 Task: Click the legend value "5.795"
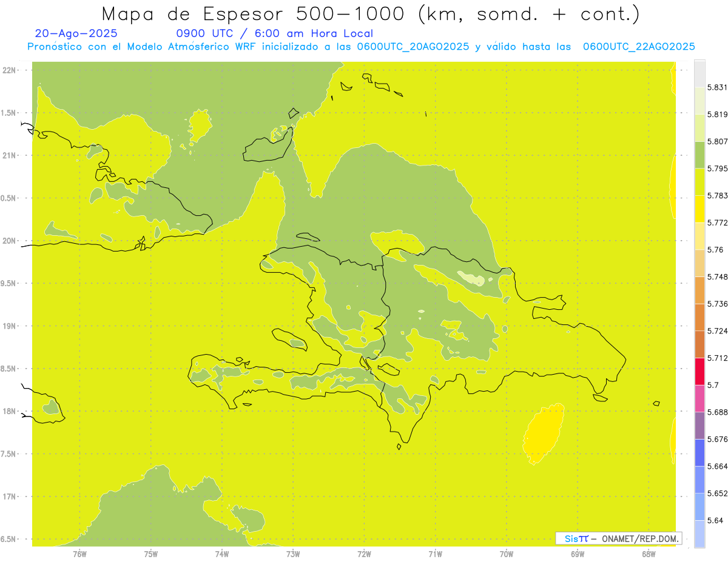[x=717, y=169]
